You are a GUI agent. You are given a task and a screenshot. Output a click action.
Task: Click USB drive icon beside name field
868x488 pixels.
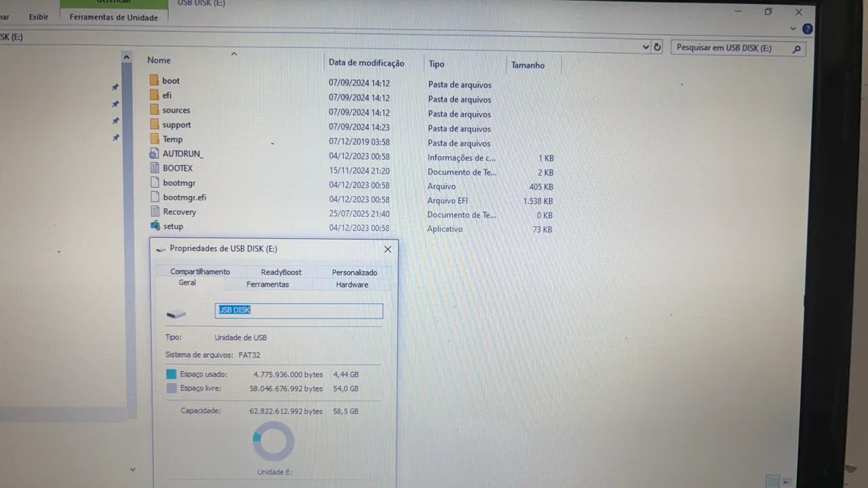[176, 314]
